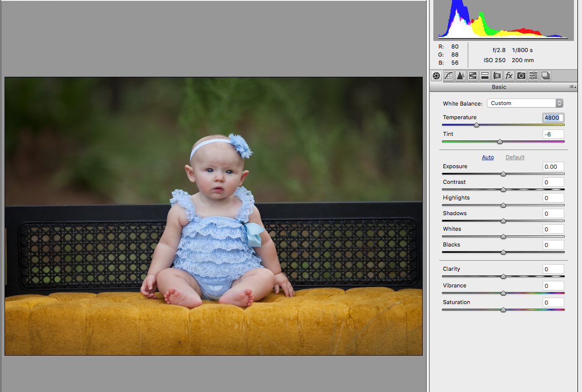Viewport: 582px width, 392px height.
Task: Click the Auto tone link
Action: pos(488,157)
